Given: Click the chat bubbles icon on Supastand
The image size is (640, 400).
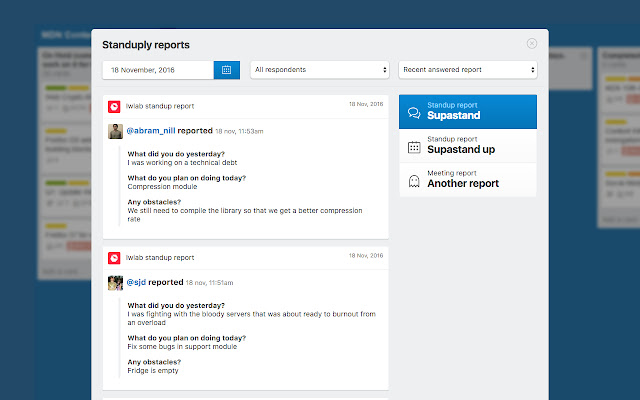Looking at the screenshot, I should click(414, 113).
